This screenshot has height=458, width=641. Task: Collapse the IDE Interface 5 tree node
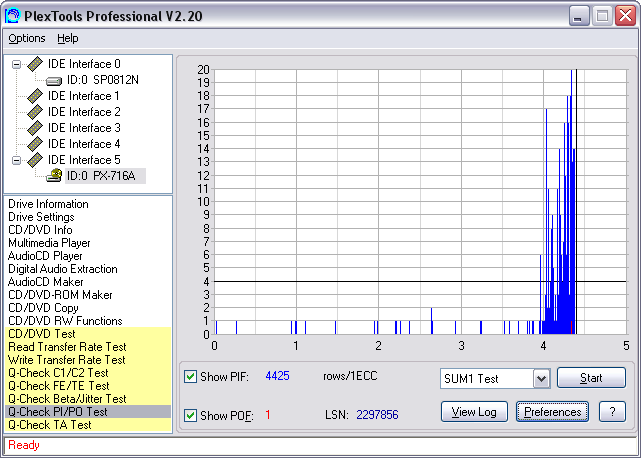coord(16,160)
